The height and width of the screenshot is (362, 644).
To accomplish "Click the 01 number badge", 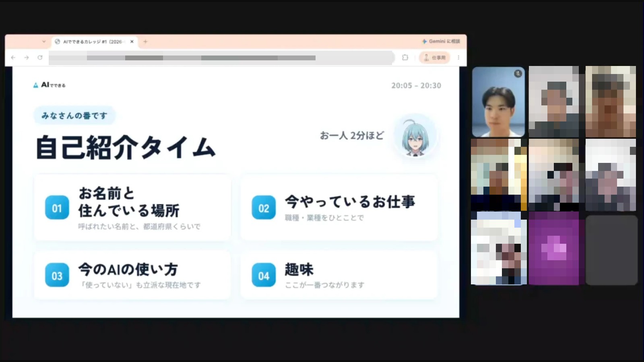I will coord(57,208).
